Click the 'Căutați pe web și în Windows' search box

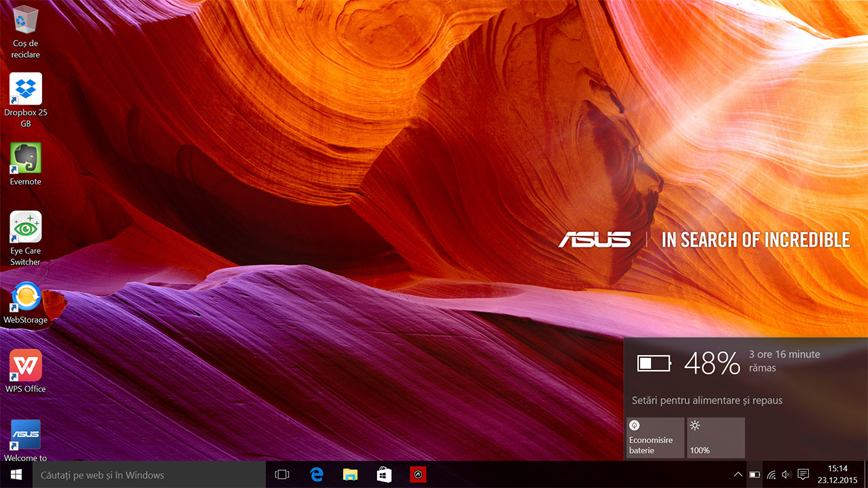tap(149, 474)
